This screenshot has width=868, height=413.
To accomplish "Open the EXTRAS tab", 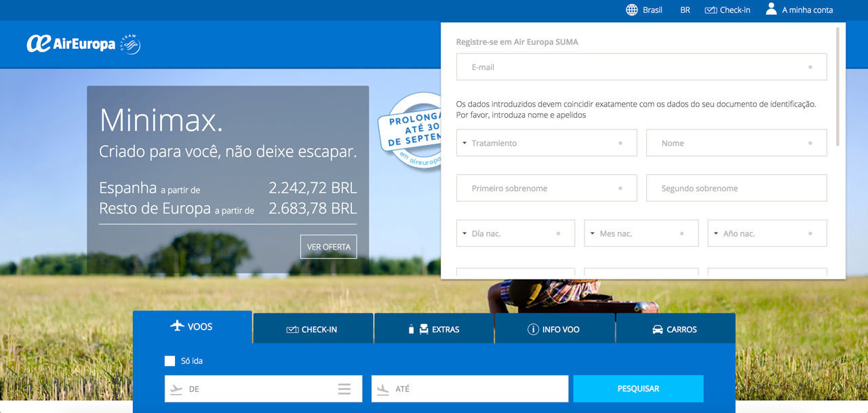I will click(x=434, y=329).
